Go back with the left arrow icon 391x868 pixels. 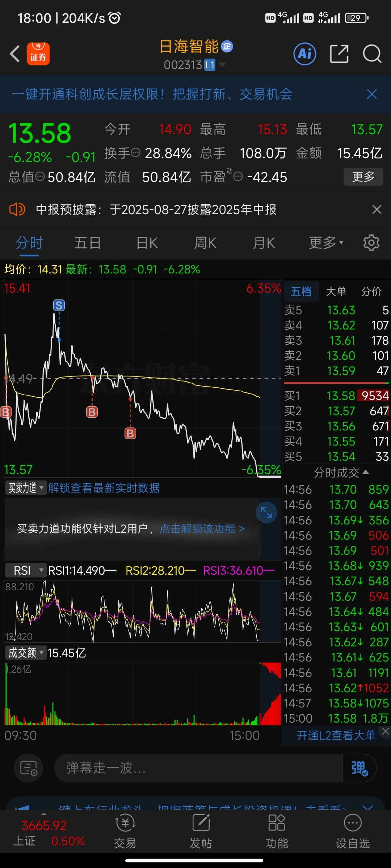15,54
